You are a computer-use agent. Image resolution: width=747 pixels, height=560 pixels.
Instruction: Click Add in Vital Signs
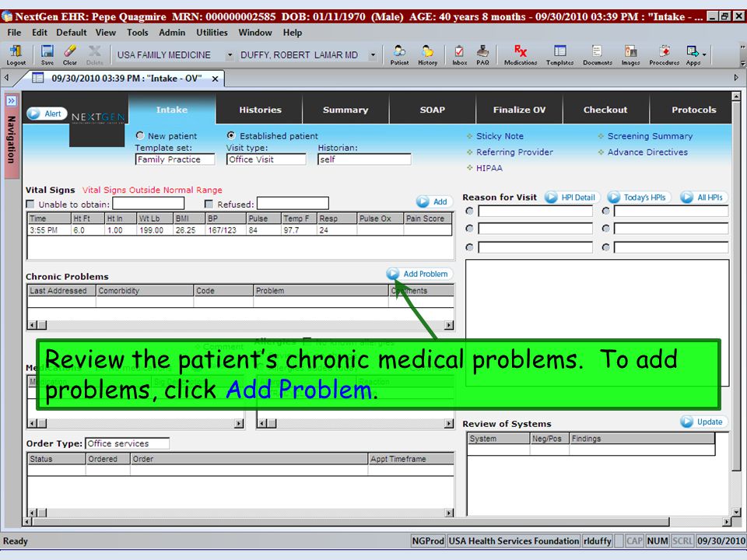[x=434, y=201]
